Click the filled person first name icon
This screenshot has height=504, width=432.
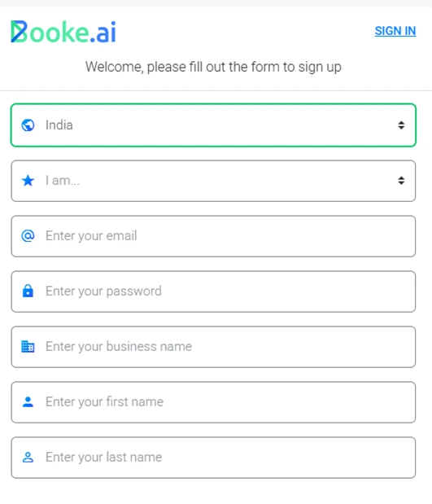tap(28, 401)
